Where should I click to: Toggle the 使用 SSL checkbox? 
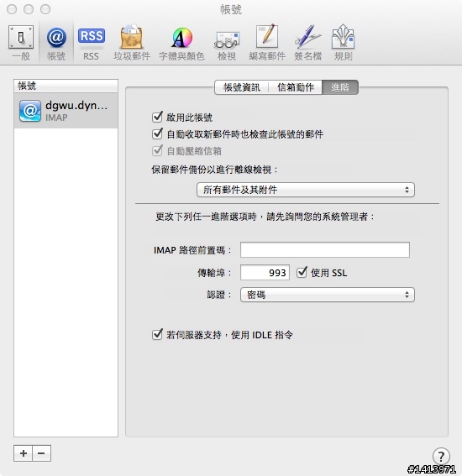[x=302, y=272]
